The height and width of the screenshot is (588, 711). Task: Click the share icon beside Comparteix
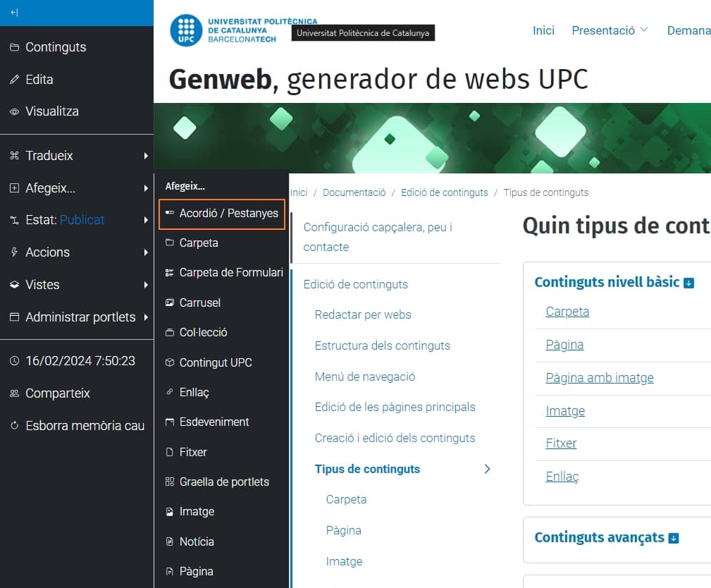coord(15,393)
